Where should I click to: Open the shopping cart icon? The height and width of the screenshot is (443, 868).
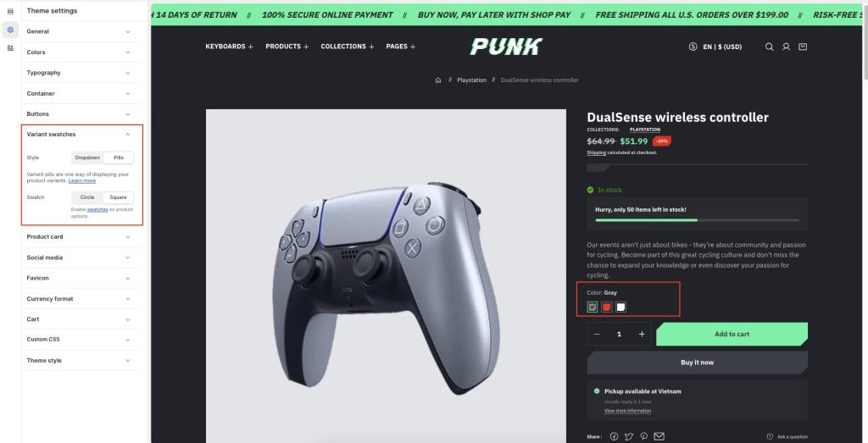coord(803,47)
